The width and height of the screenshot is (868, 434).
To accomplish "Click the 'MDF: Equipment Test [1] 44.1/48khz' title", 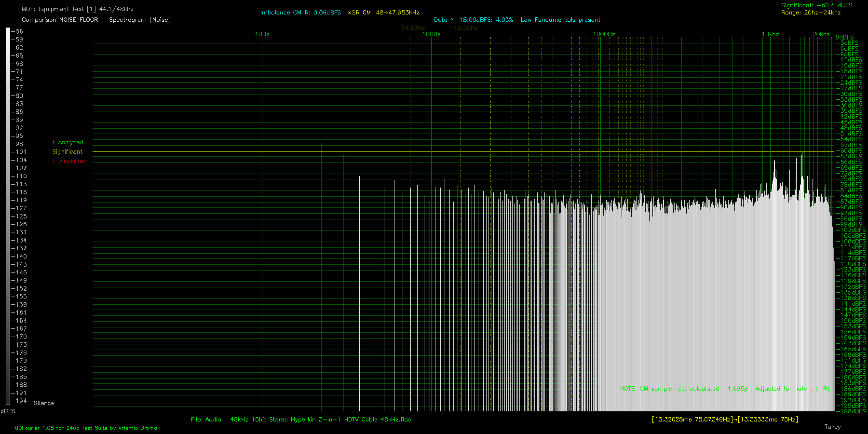I will point(78,9).
